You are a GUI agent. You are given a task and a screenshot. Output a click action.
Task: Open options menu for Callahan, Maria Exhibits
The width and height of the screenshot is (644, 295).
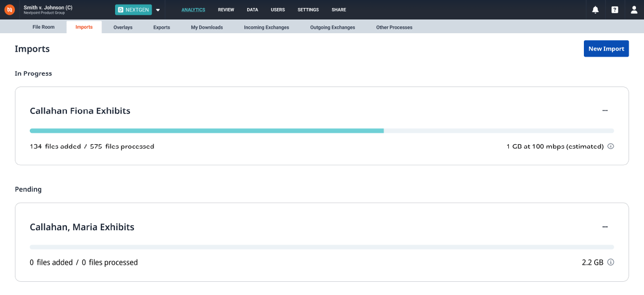605,227
